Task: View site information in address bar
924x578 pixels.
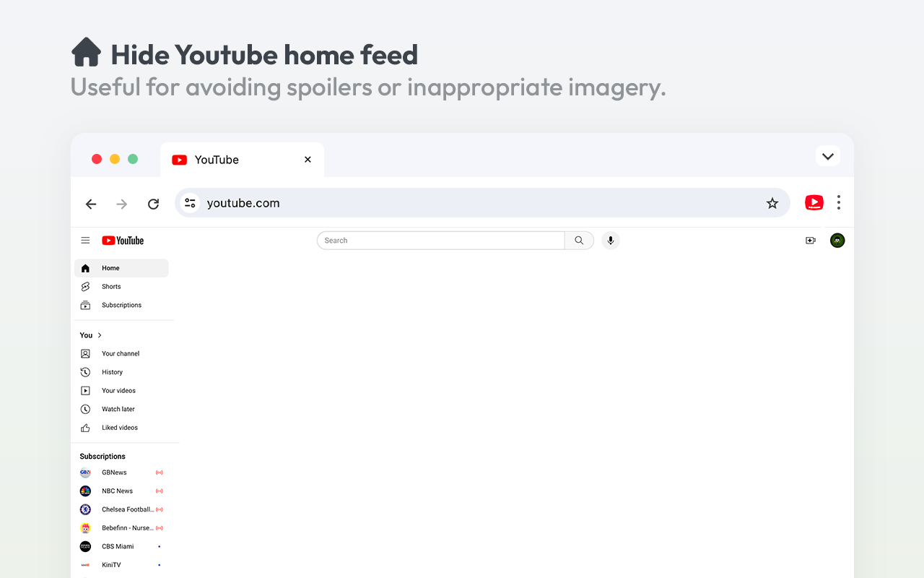Action: 191,203
